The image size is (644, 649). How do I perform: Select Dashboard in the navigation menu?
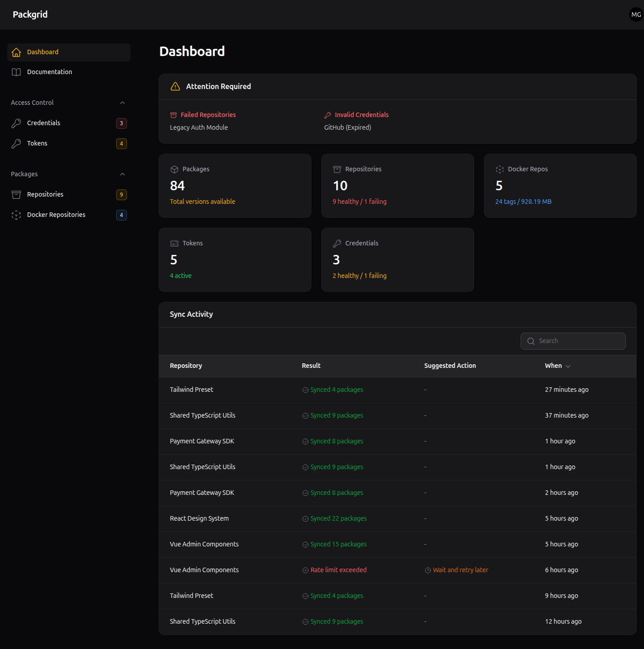(x=42, y=52)
